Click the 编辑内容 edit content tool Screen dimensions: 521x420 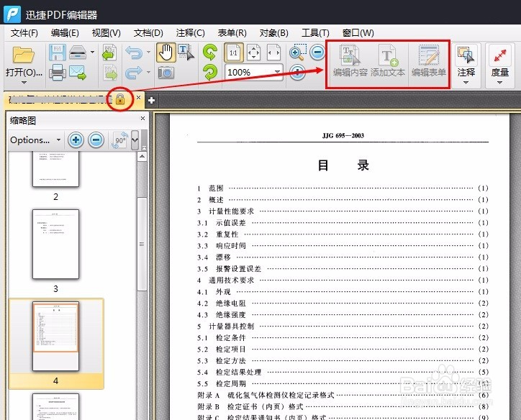click(x=350, y=60)
